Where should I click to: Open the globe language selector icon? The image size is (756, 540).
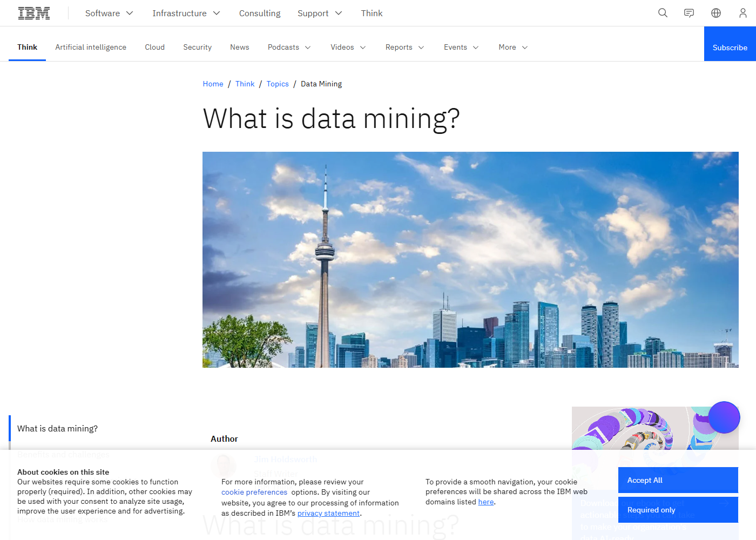click(x=716, y=13)
